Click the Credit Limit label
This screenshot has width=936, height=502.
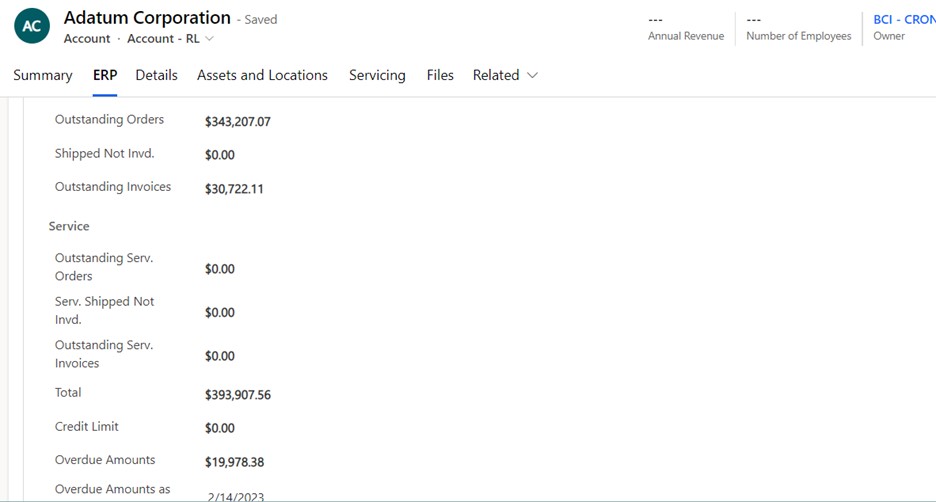click(x=87, y=427)
